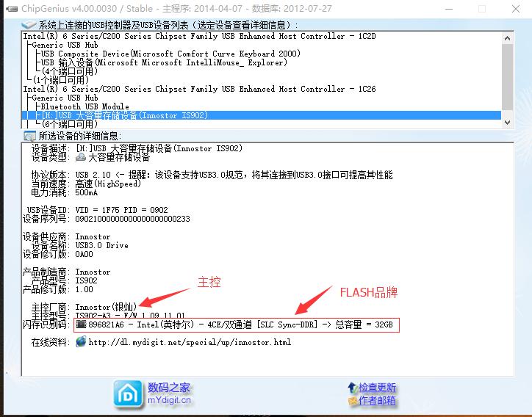The width and height of the screenshot is (532, 417).
Task: Open the dl.mydigit.net innostor URL
Action: pos(190,342)
